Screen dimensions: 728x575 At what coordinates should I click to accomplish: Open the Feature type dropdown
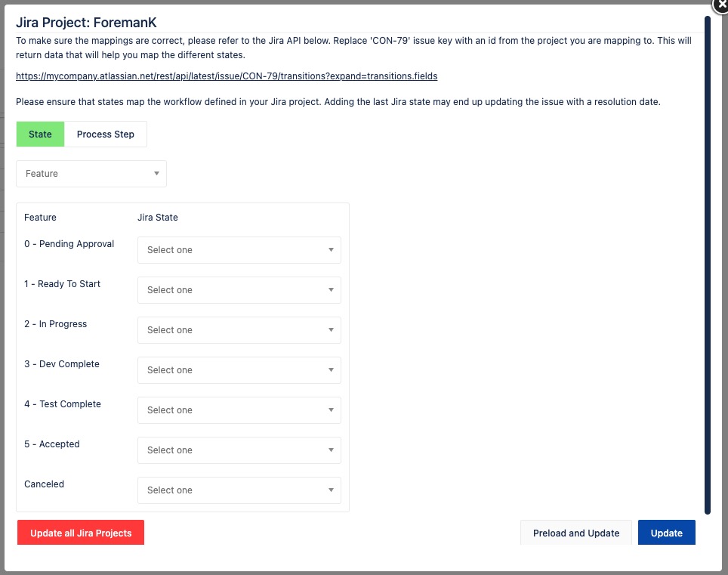[x=91, y=174]
